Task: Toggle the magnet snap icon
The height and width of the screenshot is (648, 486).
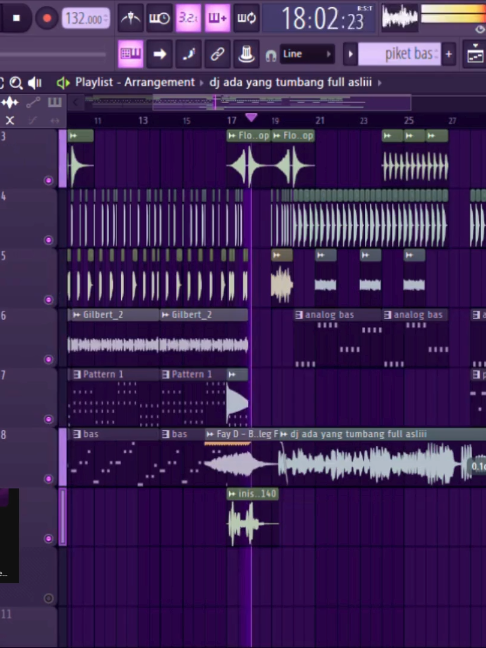Action: 271,55
